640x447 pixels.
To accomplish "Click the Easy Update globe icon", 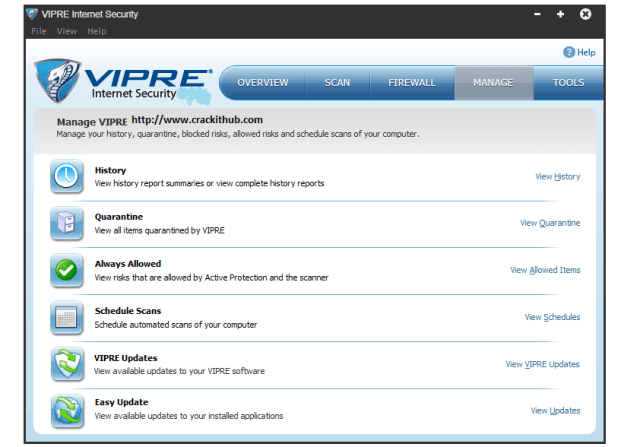I will tap(67, 411).
